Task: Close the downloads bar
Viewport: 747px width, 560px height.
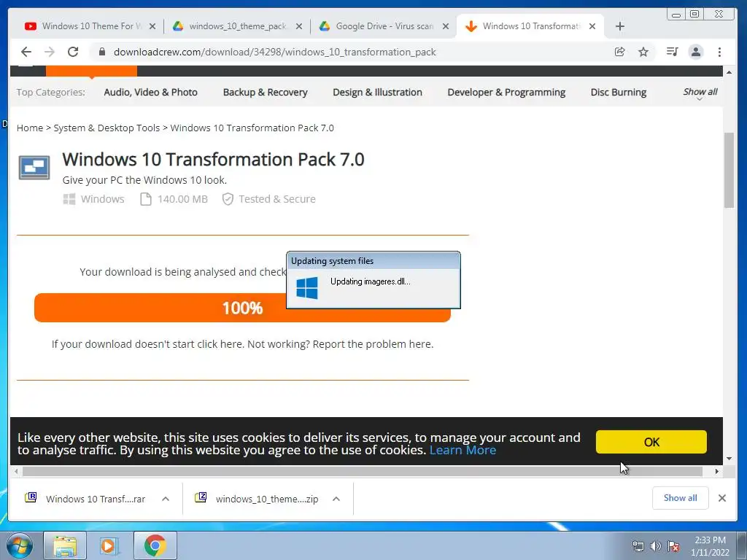Action: 722,498
